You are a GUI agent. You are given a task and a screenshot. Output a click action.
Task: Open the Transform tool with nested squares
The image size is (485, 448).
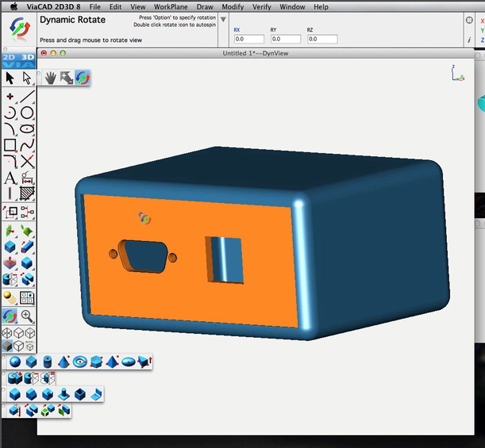click(x=10, y=212)
